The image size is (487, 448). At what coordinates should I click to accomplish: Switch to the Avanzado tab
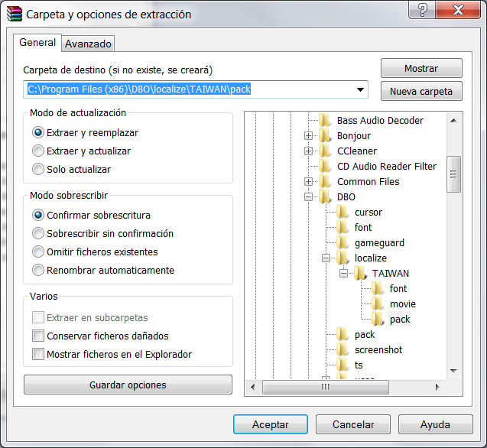click(88, 44)
